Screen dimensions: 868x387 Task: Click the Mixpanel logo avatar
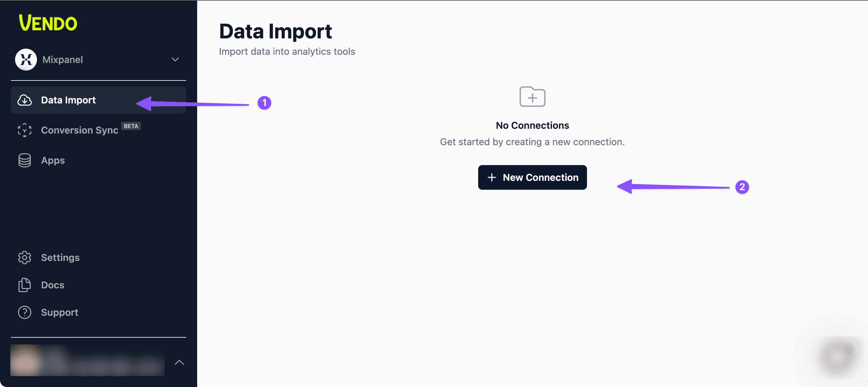[26, 60]
